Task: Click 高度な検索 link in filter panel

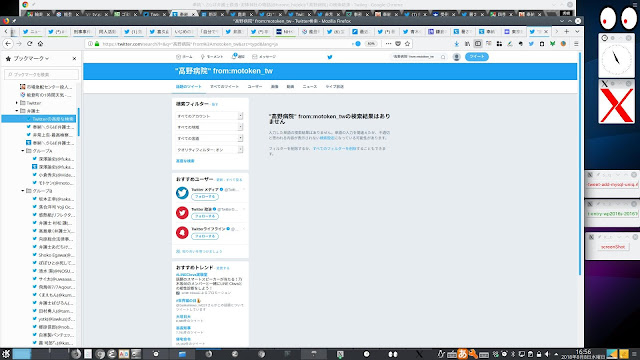Action: (185, 161)
